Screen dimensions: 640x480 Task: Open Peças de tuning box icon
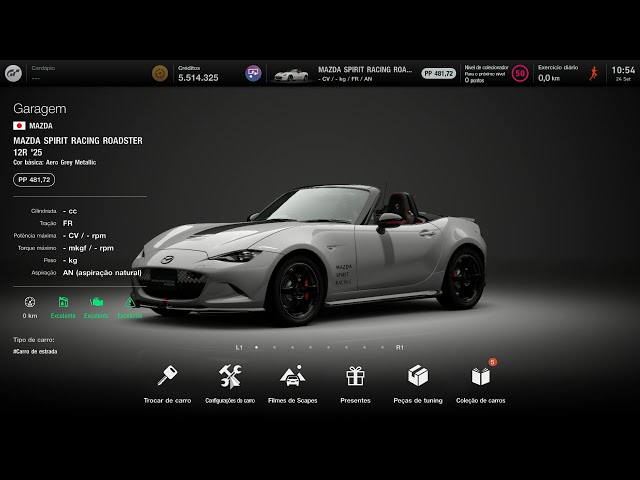(x=418, y=376)
